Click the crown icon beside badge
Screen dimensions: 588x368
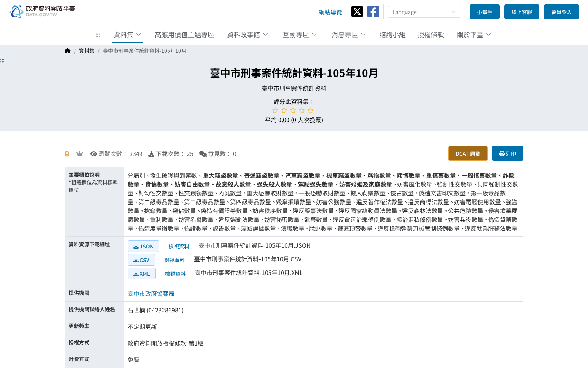click(x=80, y=154)
